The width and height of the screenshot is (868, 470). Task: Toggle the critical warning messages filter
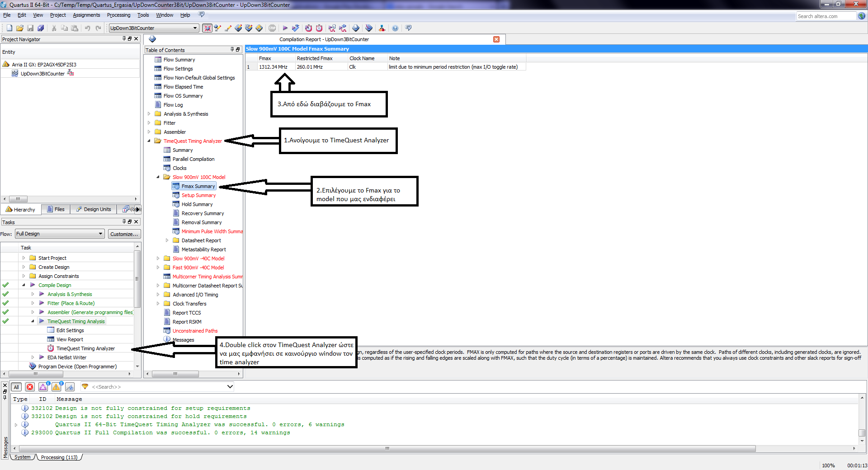click(43, 387)
